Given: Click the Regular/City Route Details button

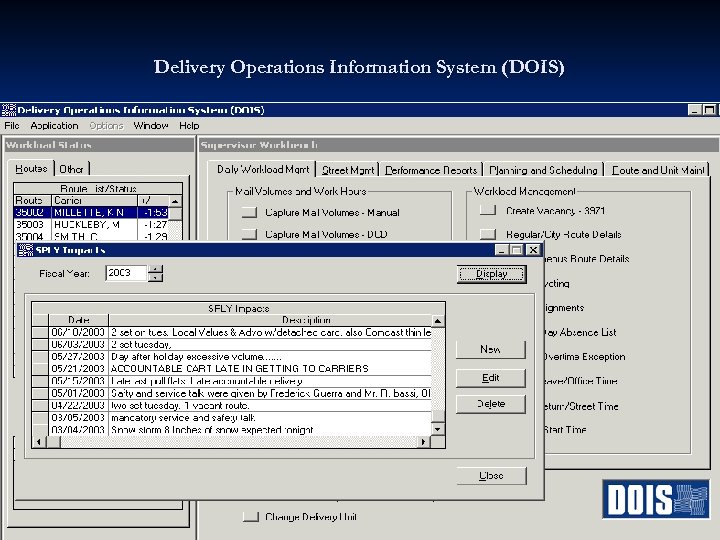Looking at the screenshot, I should [x=488, y=234].
